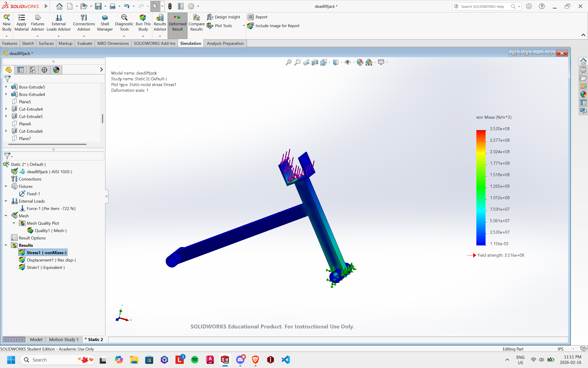
Task: Click Include Image for Report
Action: [273, 26]
